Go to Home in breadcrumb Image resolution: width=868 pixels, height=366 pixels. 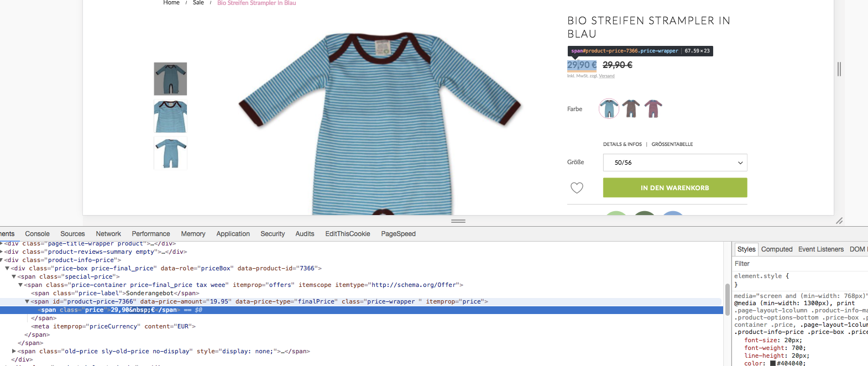(171, 3)
